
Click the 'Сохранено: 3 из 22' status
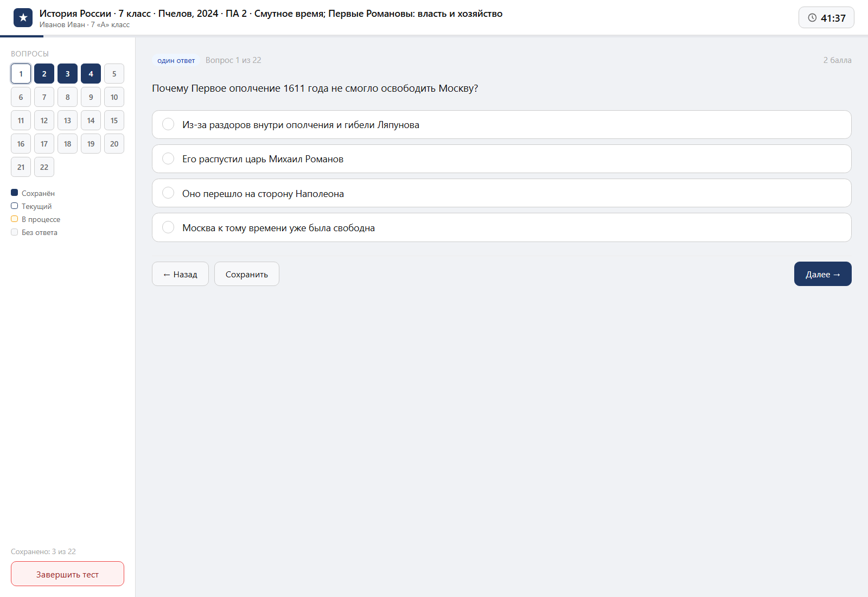tap(43, 551)
